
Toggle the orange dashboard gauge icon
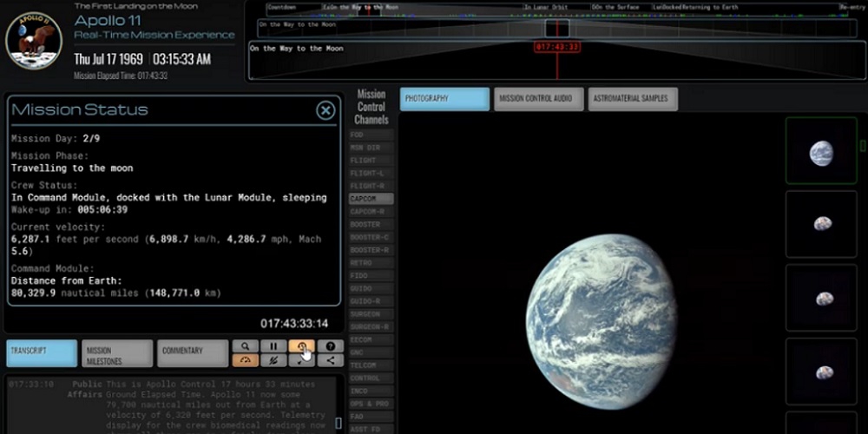pos(246,360)
